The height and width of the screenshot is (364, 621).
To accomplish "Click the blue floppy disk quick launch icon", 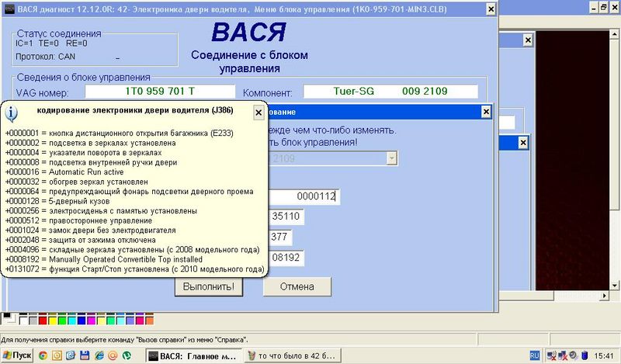I will 85,355.
